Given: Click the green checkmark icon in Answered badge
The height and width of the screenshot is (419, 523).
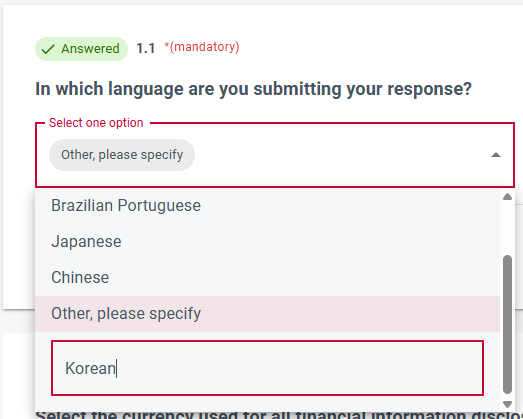Looking at the screenshot, I should tap(48, 49).
